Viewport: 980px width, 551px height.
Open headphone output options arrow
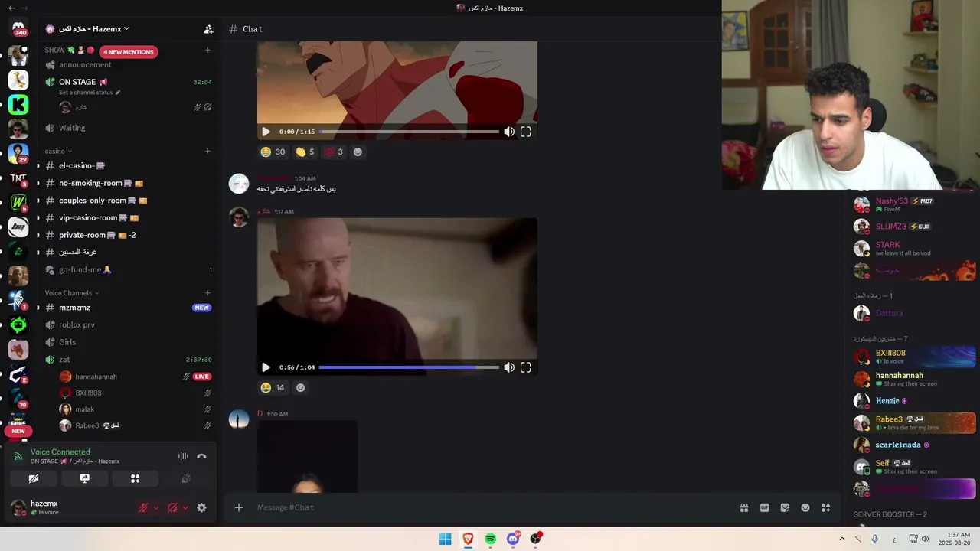coord(185,507)
